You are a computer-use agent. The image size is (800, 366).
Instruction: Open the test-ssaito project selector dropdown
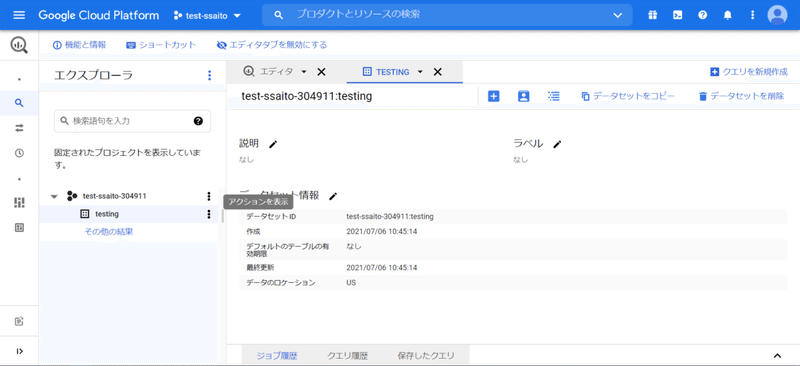pos(207,15)
